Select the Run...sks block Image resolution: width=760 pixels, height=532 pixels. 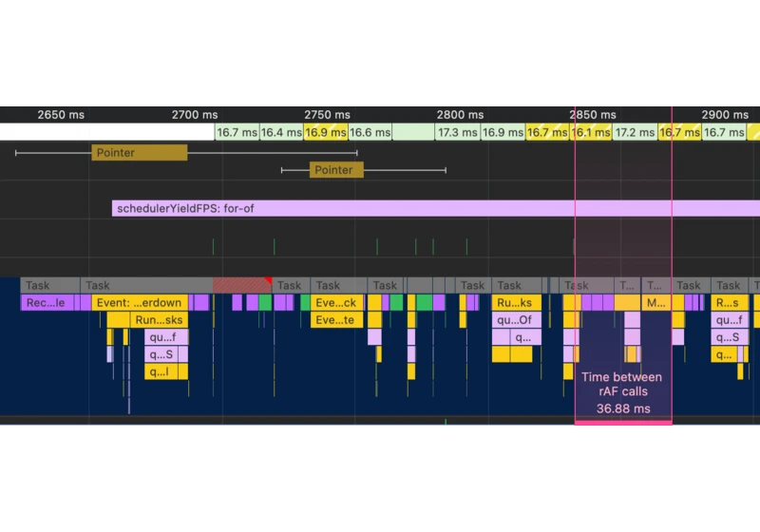(159, 320)
